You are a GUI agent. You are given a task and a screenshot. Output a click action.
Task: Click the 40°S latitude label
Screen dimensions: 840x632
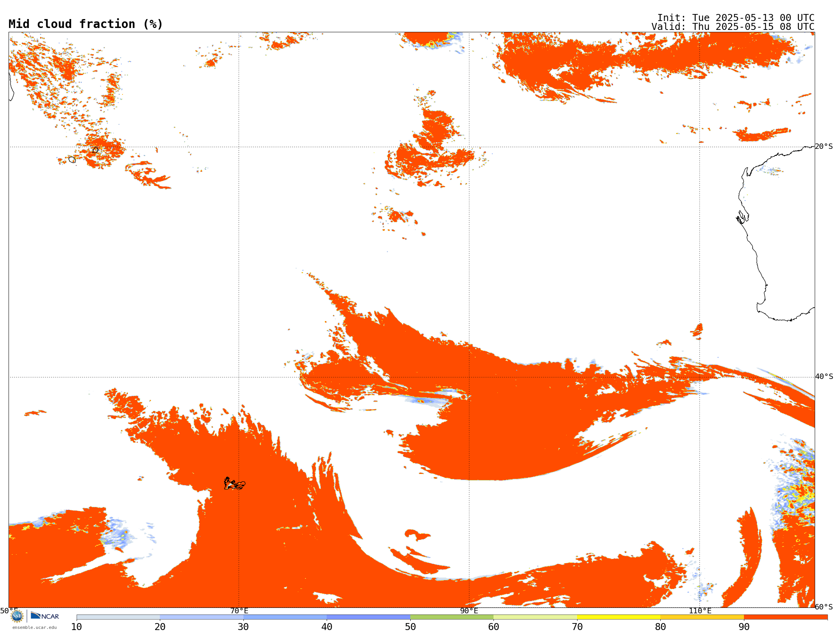pos(824,377)
